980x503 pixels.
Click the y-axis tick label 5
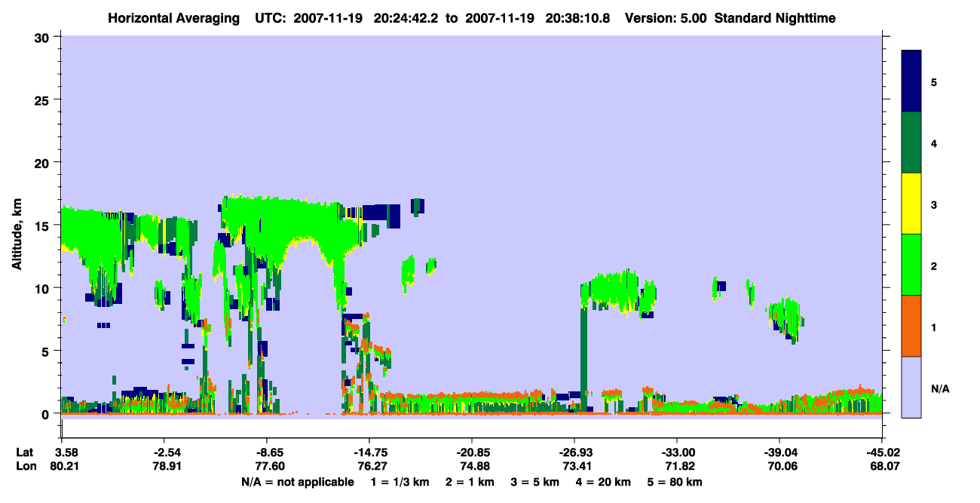pos(47,351)
